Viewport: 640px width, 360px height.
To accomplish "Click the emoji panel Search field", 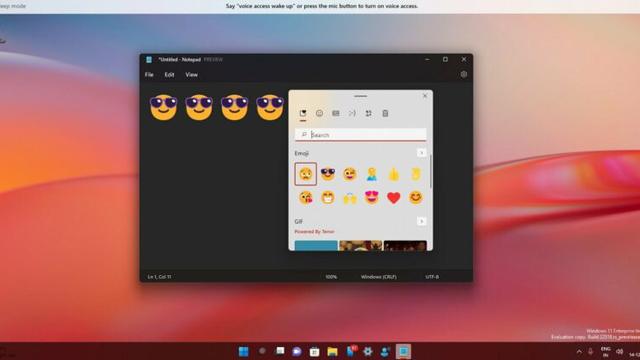I will coord(360,135).
